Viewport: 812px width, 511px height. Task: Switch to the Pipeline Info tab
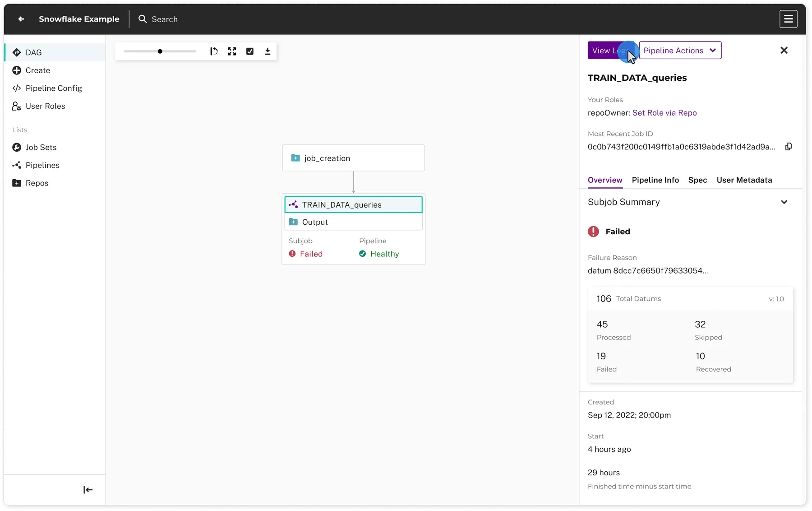[x=655, y=180]
